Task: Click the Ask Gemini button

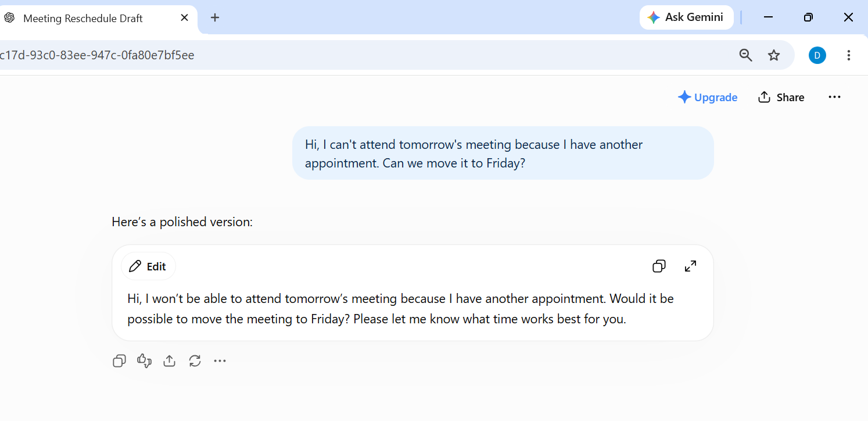Action: [686, 17]
